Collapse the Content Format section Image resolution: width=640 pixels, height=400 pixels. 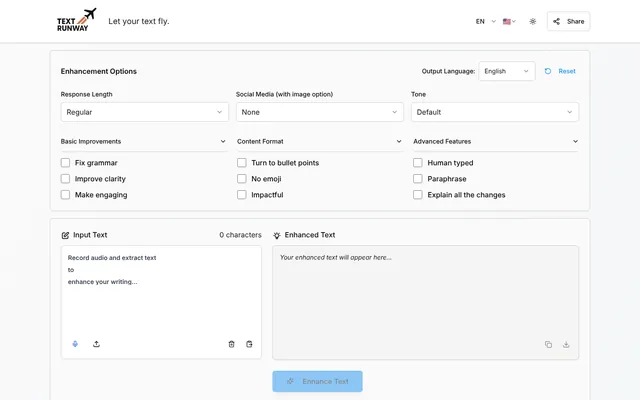(320, 142)
